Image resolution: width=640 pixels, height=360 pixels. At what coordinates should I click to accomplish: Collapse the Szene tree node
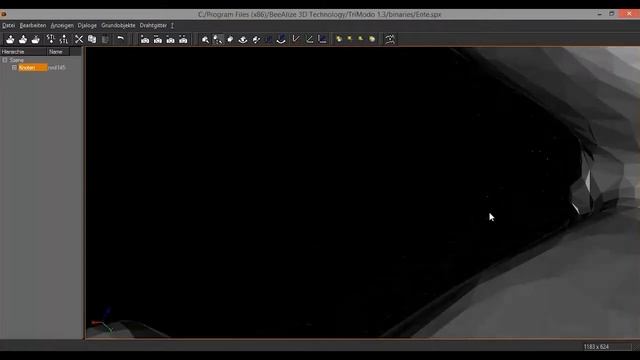pyautogui.click(x=5, y=60)
